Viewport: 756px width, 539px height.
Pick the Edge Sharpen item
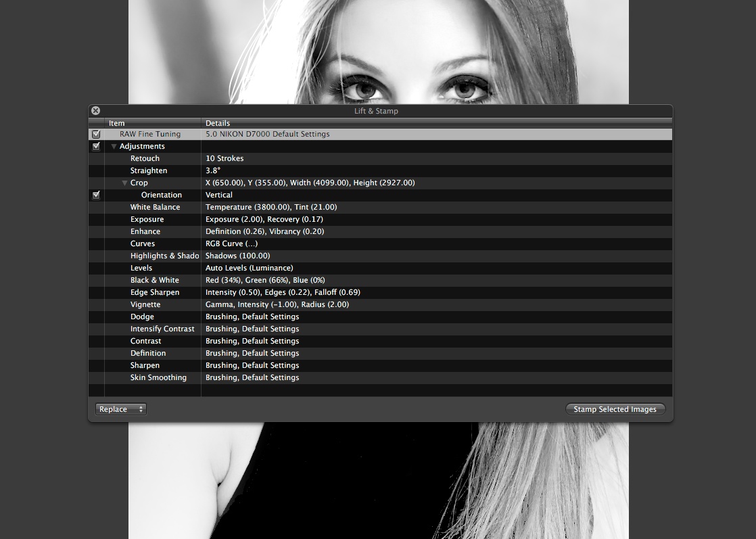coord(155,293)
